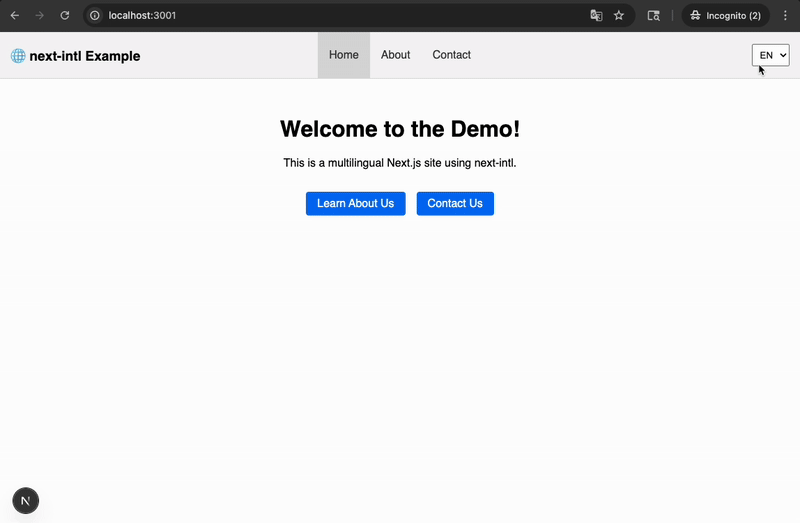Image resolution: width=800 pixels, height=523 pixels.
Task: Click the translate page icon
Action: [596, 15]
